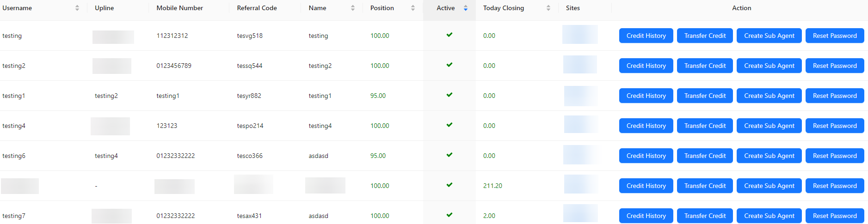Click Referral Code column header

[257, 8]
